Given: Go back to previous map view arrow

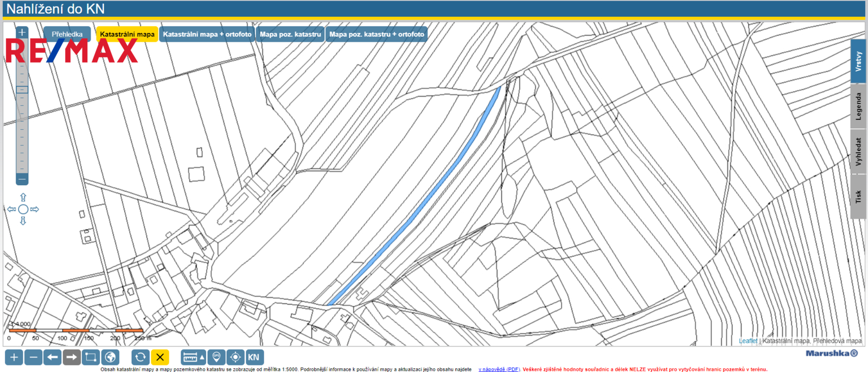Looking at the screenshot, I should [x=53, y=357].
